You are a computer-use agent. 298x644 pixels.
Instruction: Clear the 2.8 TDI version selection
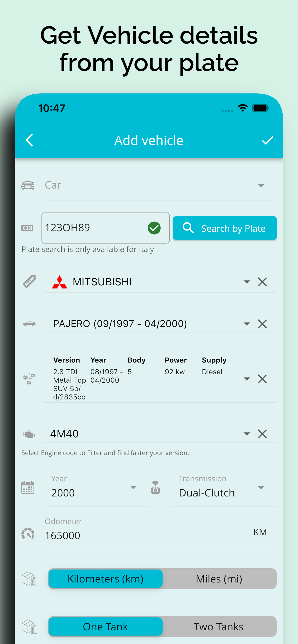[262, 379]
